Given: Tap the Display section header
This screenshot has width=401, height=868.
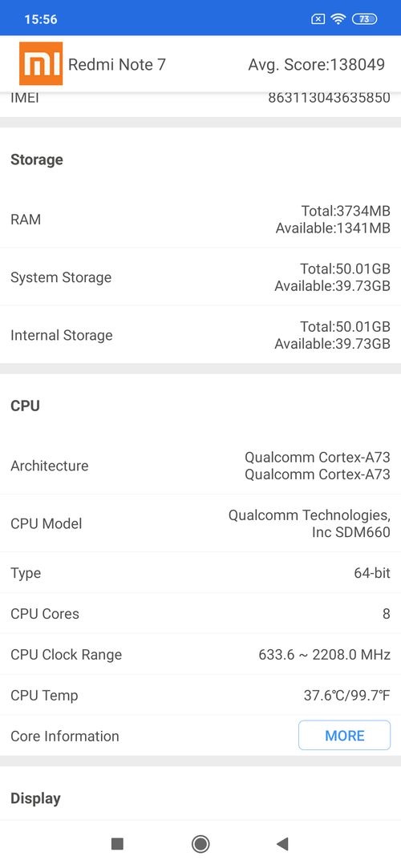Looking at the screenshot, I should click(35, 798).
